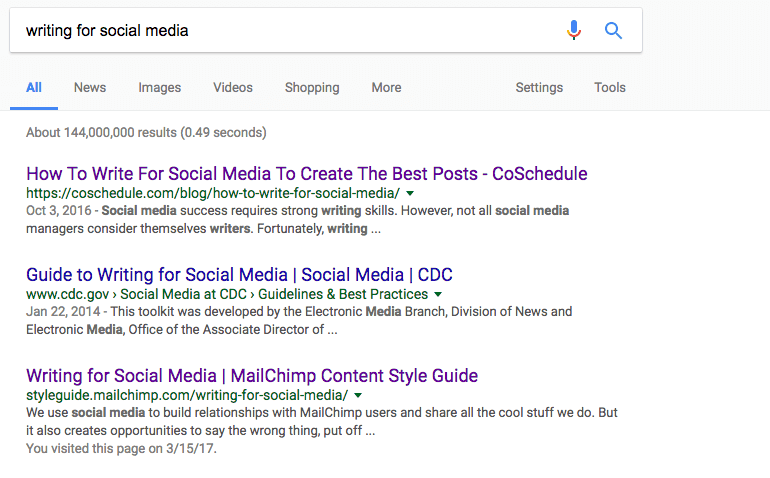Click the magnifying glass search button
This screenshot has height=478, width=770.
coord(613,30)
